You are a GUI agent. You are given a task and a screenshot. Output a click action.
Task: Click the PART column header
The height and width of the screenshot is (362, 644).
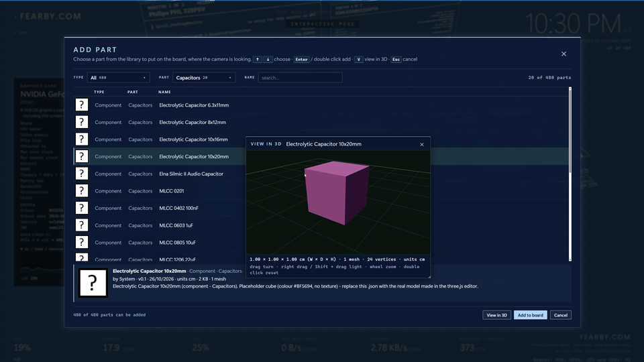click(x=133, y=92)
